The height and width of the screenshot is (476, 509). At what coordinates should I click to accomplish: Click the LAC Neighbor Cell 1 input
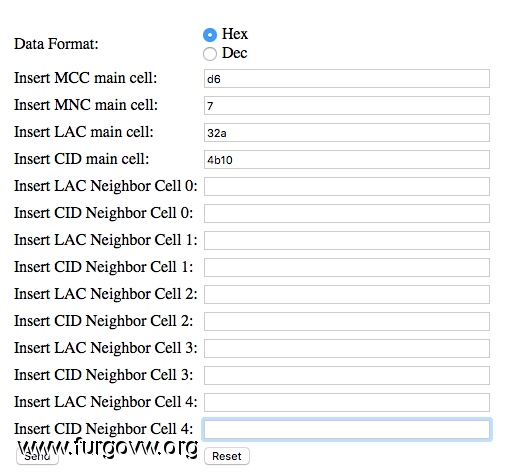[x=347, y=241]
